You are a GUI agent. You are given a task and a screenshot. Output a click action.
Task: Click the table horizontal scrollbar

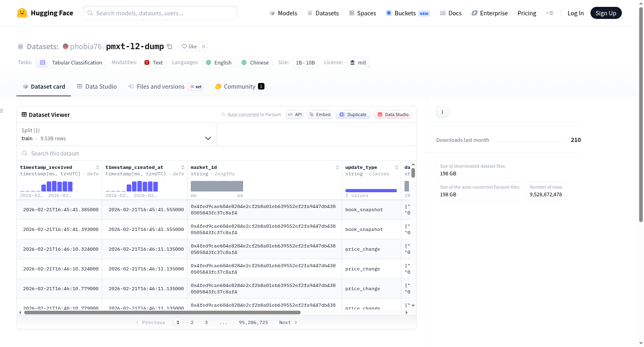[162, 312]
